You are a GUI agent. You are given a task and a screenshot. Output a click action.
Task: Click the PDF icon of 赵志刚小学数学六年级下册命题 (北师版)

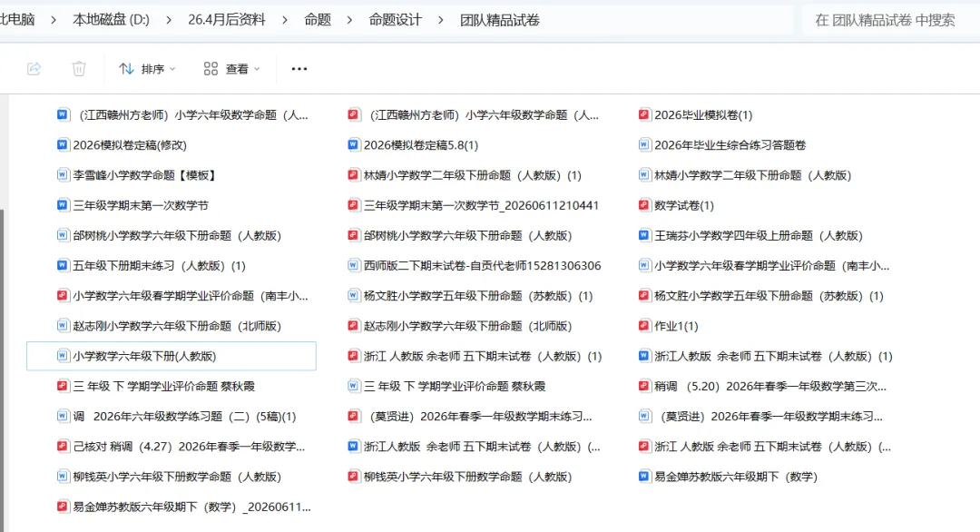pyautogui.click(x=353, y=326)
